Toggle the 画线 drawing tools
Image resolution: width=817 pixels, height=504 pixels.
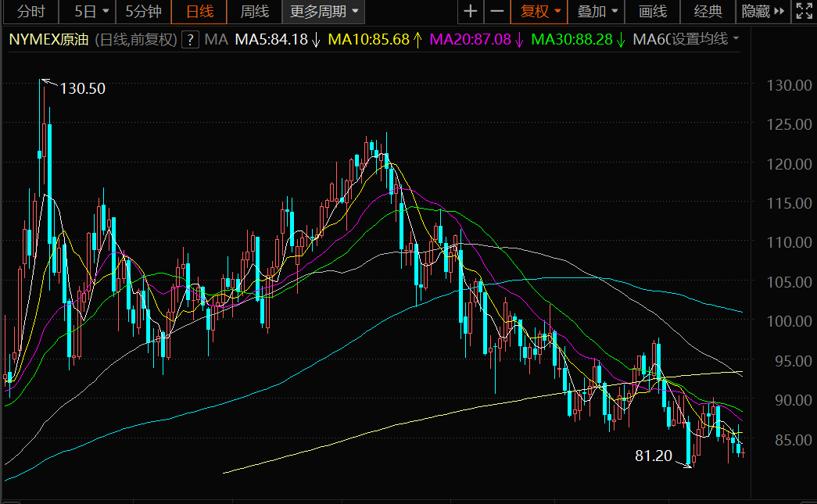[x=653, y=12]
